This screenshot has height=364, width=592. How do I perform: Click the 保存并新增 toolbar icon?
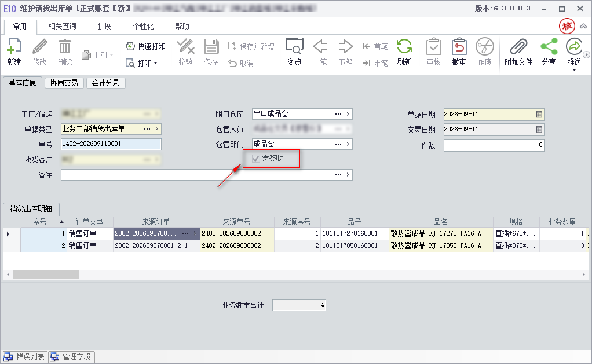click(232, 46)
